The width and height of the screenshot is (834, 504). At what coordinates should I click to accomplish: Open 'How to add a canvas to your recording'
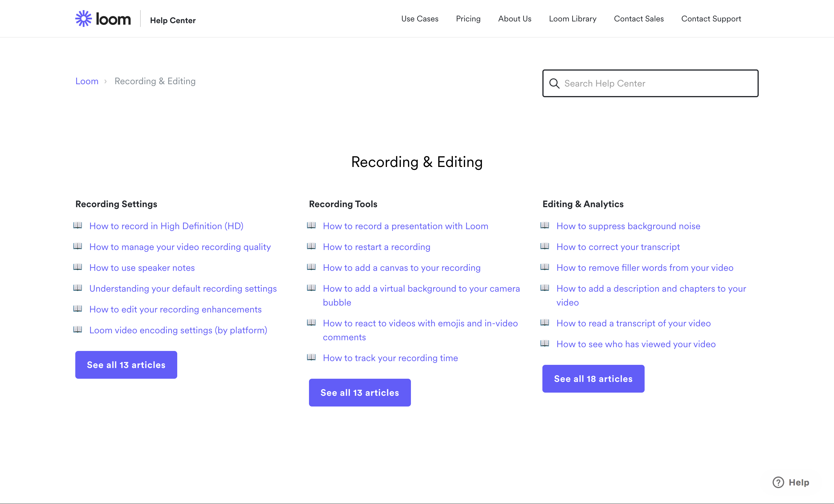[401, 268]
